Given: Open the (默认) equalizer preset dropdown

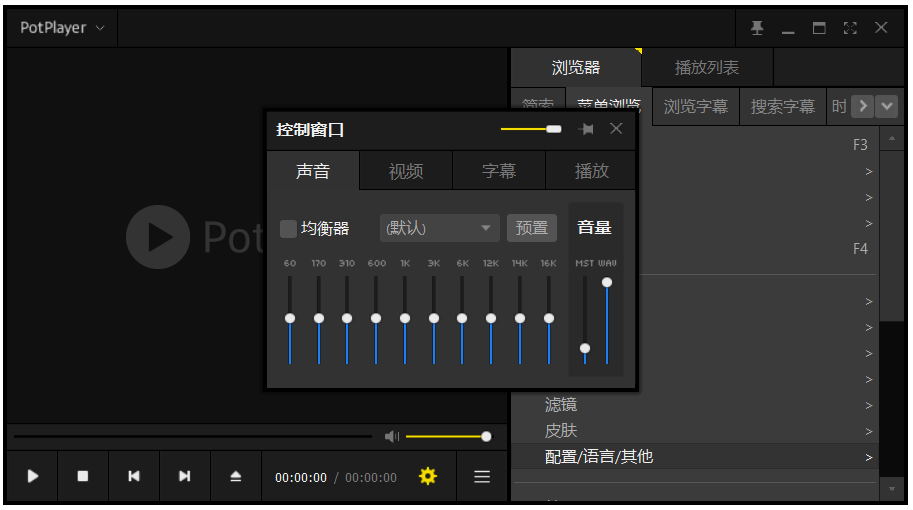Looking at the screenshot, I should (439, 228).
